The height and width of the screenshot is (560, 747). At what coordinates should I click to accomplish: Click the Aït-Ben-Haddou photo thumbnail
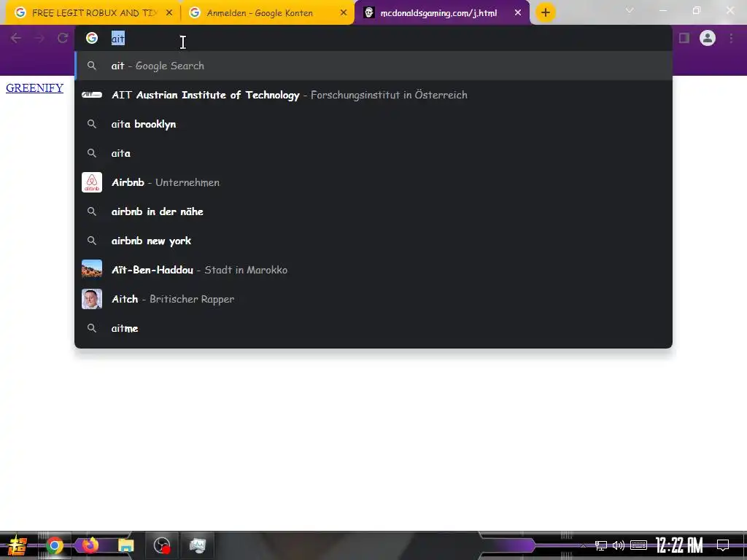(x=92, y=268)
